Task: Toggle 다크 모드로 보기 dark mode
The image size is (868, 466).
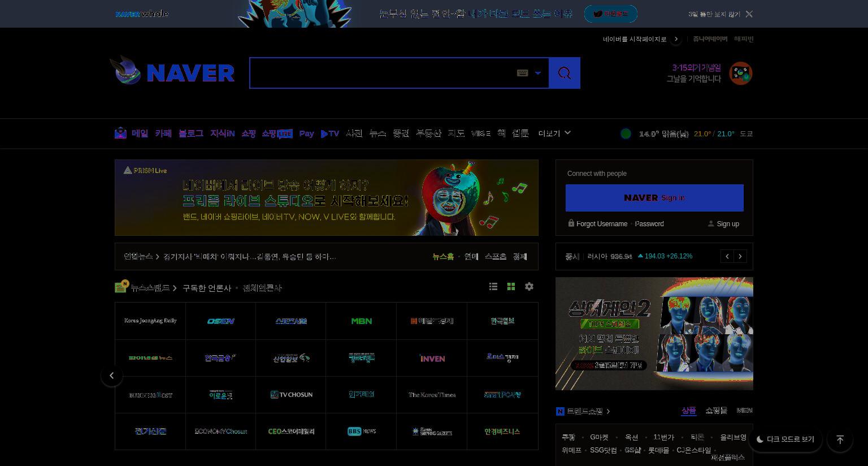Action: coord(785,439)
